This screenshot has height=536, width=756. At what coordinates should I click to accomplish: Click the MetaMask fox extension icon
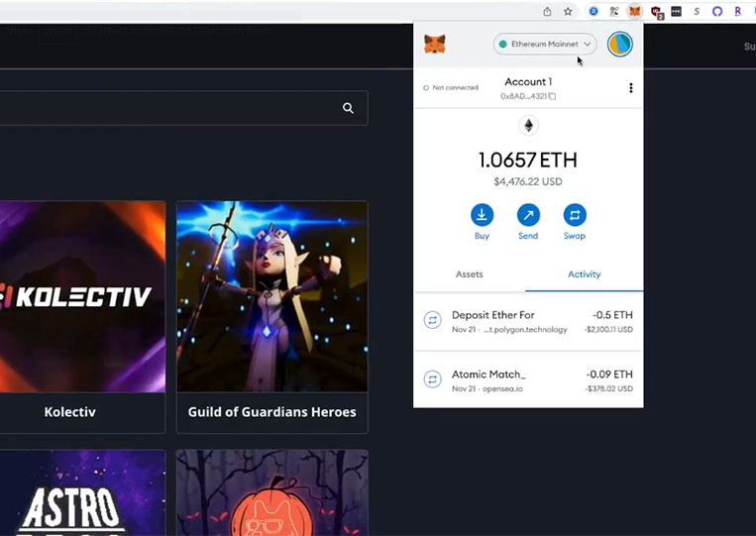pyautogui.click(x=634, y=11)
